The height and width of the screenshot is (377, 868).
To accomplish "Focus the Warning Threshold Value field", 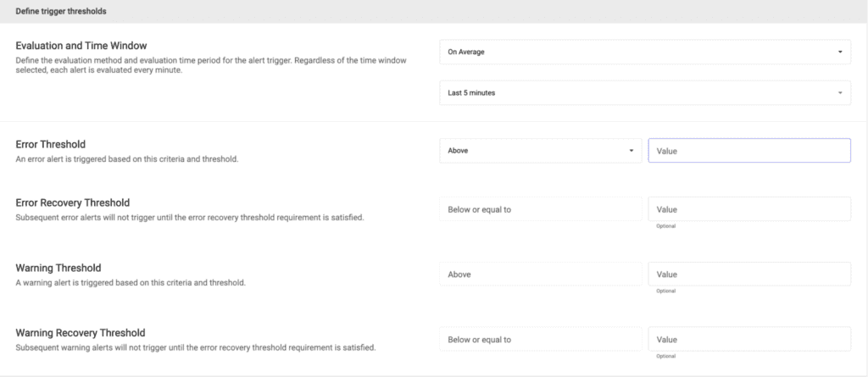I will [x=749, y=274].
